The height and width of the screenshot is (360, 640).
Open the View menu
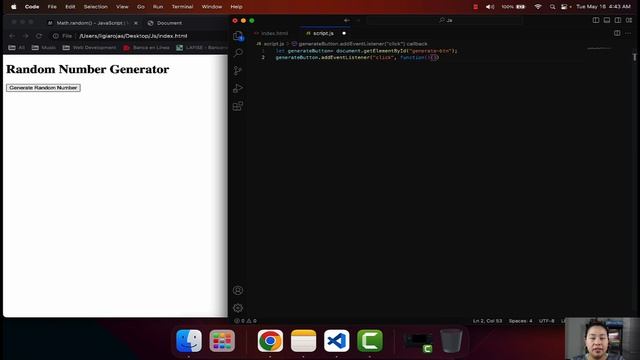coord(122,7)
